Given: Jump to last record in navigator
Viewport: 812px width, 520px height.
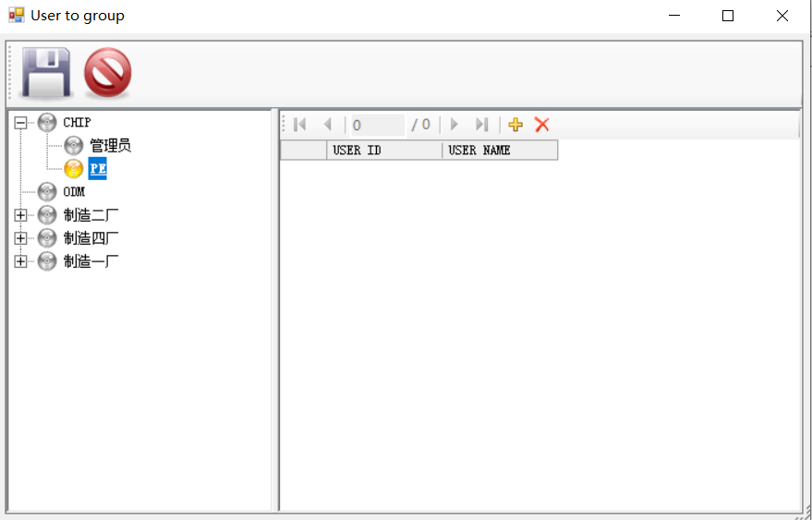Looking at the screenshot, I should point(481,125).
